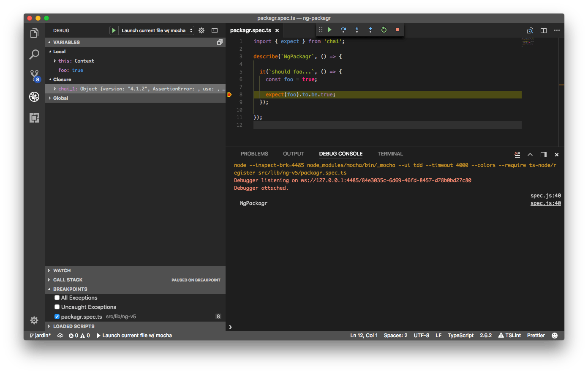
Task: Open editor more actions ellipsis
Action: (x=557, y=30)
